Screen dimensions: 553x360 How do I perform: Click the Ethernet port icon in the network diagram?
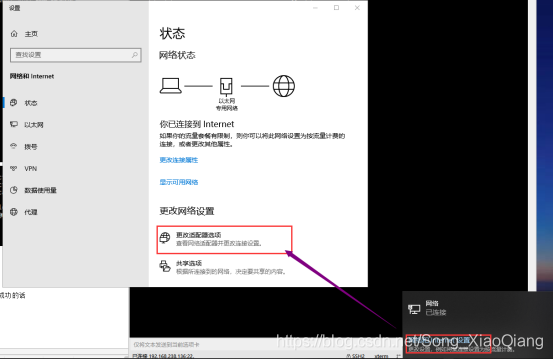226,86
